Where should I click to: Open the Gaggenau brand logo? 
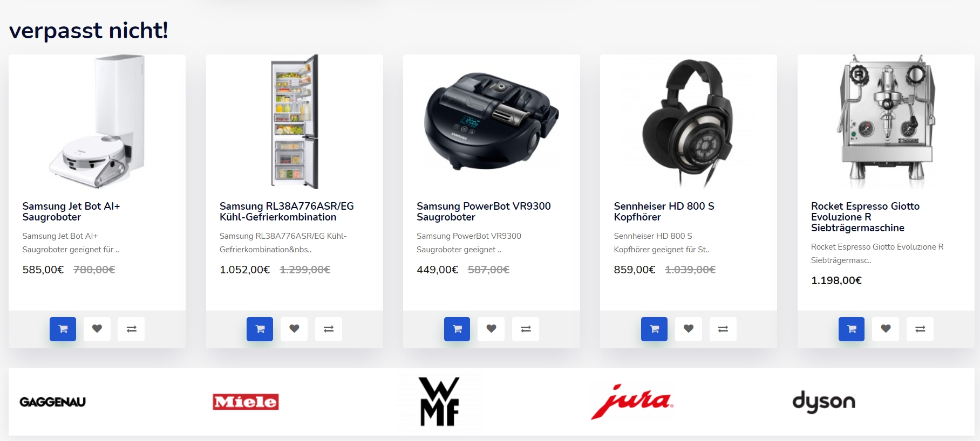pyautogui.click(x=52, y=402)
